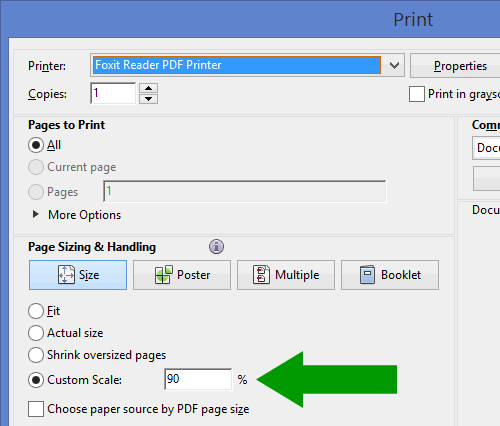Enable Print in grayscale checkbox
The width and height of the screenshot is (500, 426).
coord(417,94)
